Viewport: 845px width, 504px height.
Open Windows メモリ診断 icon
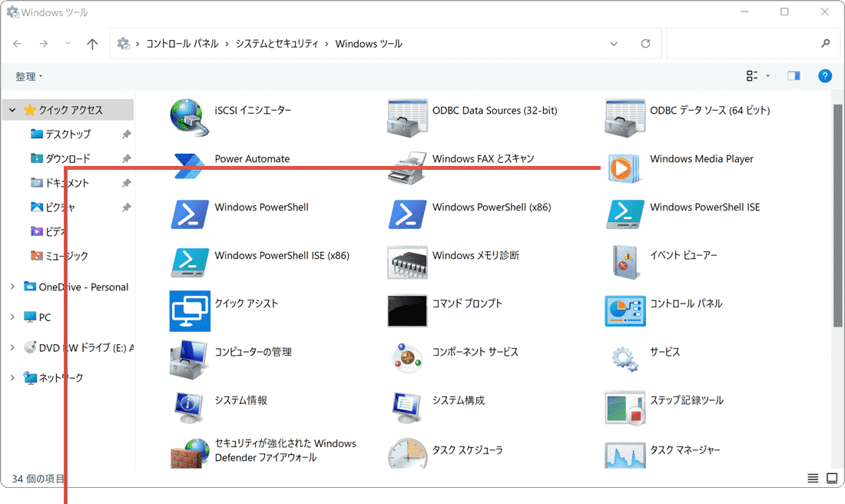[x=407, y=263]
